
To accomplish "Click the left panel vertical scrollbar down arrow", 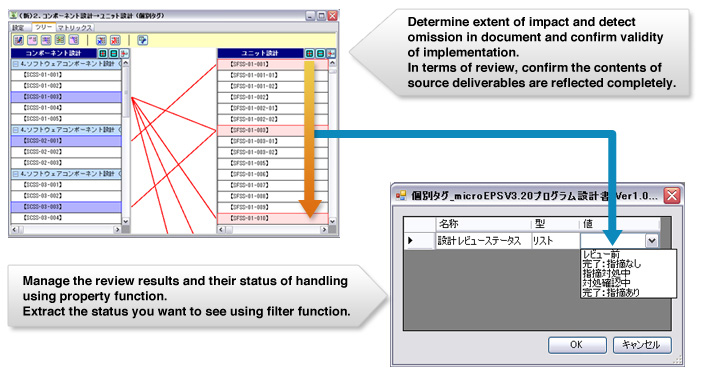I will (126, 221).
